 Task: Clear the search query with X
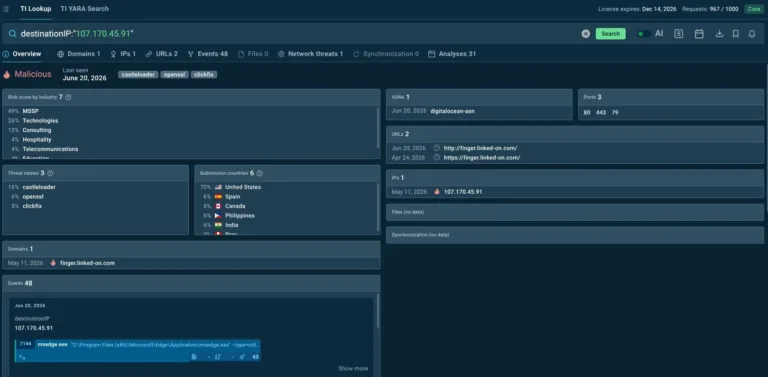click(586, 34)
